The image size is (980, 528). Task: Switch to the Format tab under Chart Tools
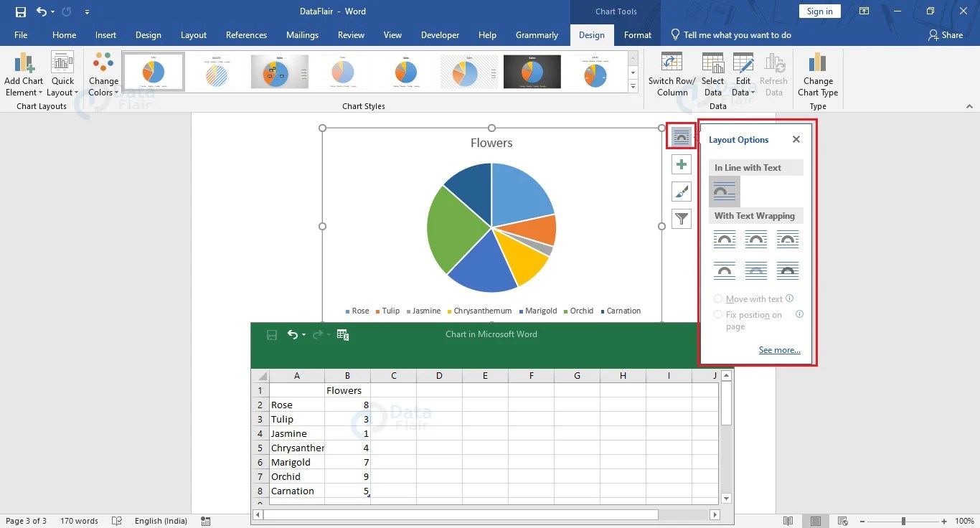[637, 34]
